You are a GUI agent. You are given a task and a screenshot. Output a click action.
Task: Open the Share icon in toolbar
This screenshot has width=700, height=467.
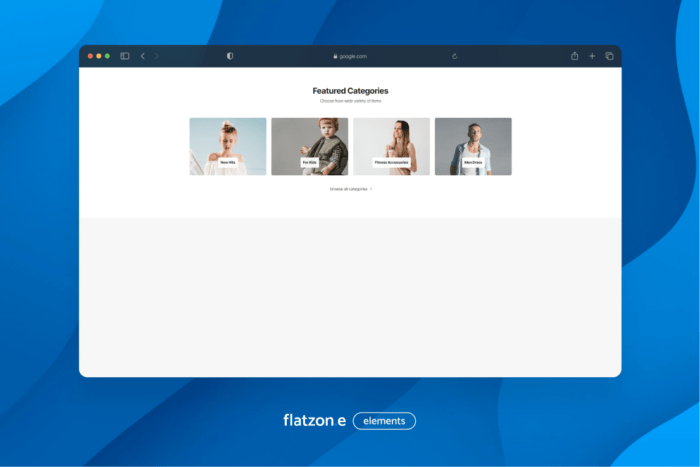pyautogui.click(x=575, y=56)
